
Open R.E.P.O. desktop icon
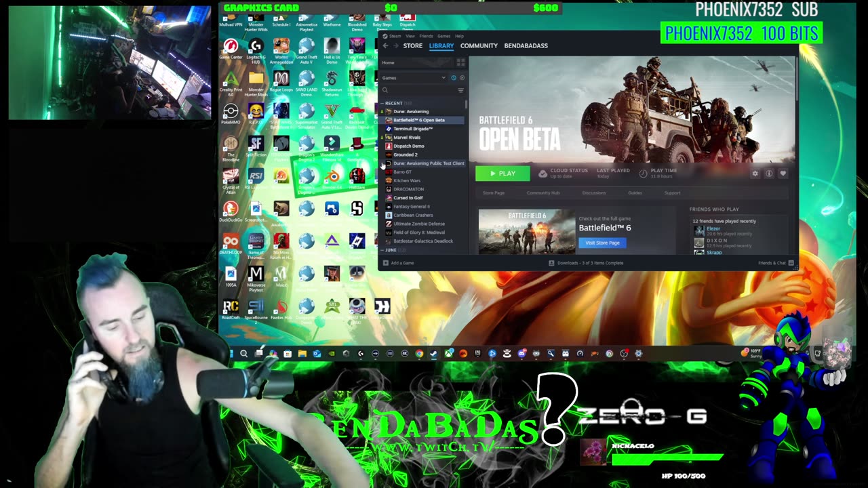[x=256, y=115]
